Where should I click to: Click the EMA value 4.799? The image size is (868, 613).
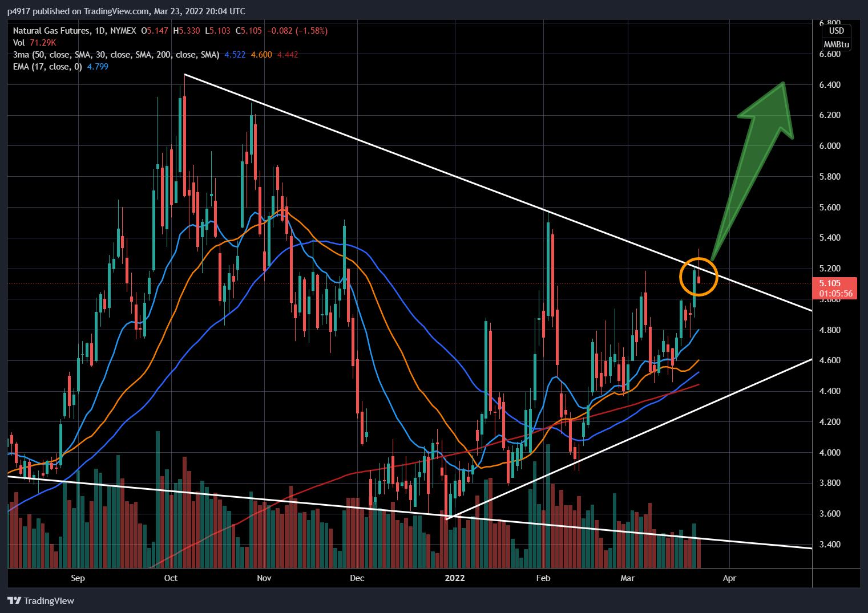click(98, 67)
